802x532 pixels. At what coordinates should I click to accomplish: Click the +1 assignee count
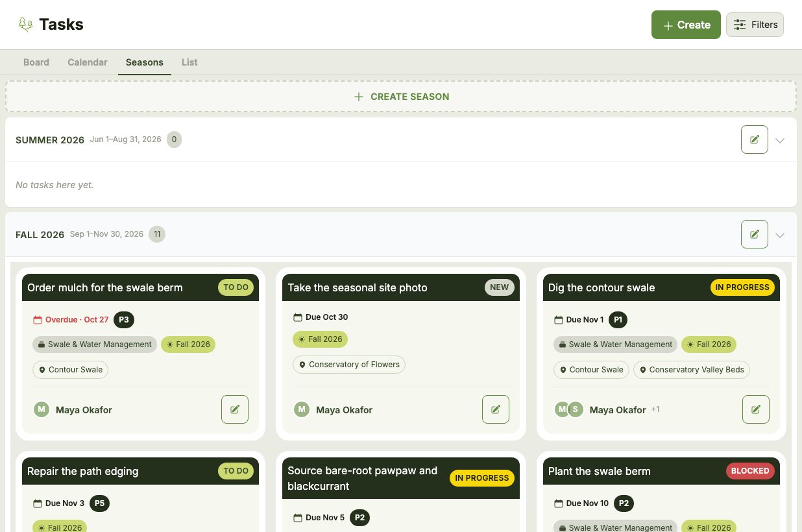point(655,409)
